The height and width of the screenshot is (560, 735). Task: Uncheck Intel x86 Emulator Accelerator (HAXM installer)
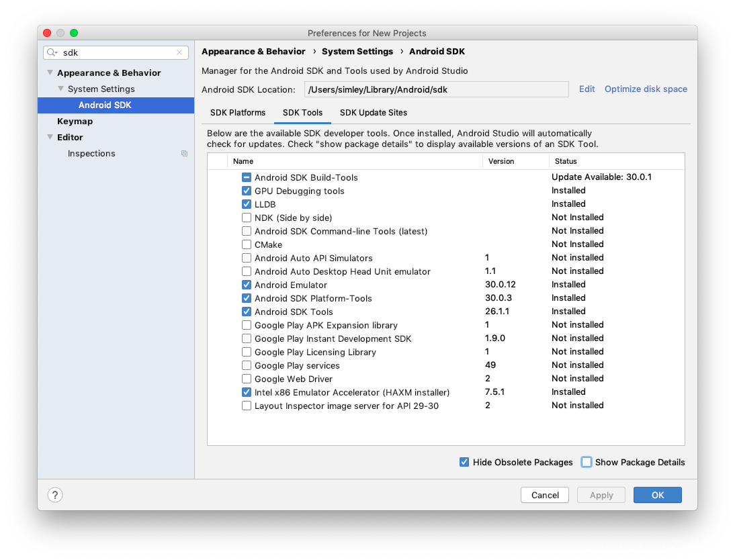coord(247,392)
